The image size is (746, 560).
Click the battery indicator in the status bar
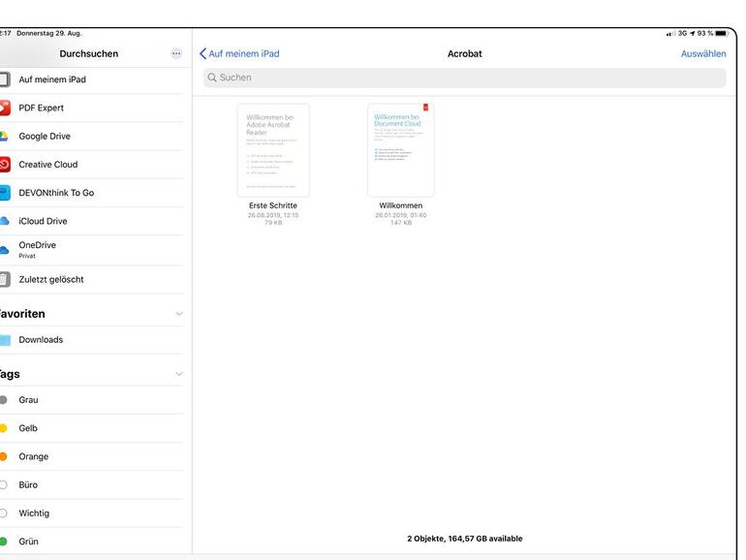pyautogui.click(x=722, y=33)
